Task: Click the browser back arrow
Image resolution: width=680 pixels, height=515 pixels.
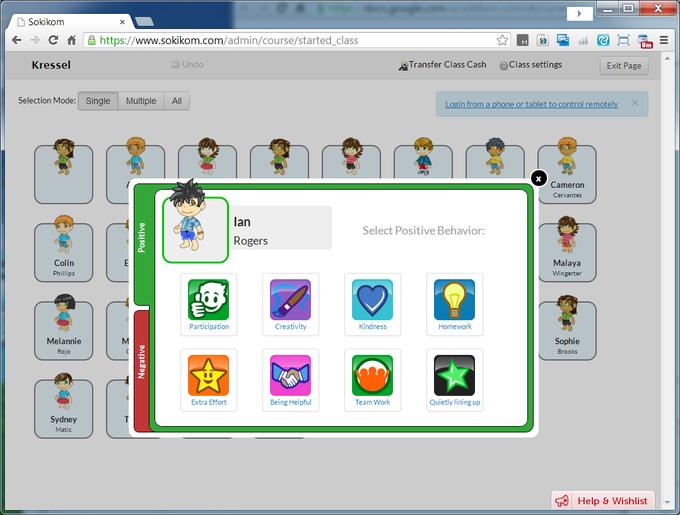Action: pyautogui.click(x=16, y=40)
